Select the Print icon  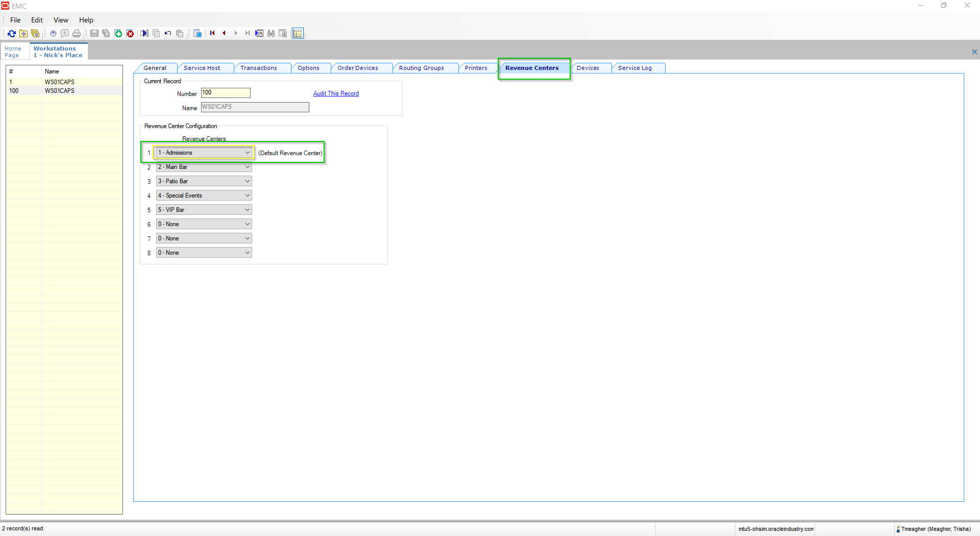(77, 33)
